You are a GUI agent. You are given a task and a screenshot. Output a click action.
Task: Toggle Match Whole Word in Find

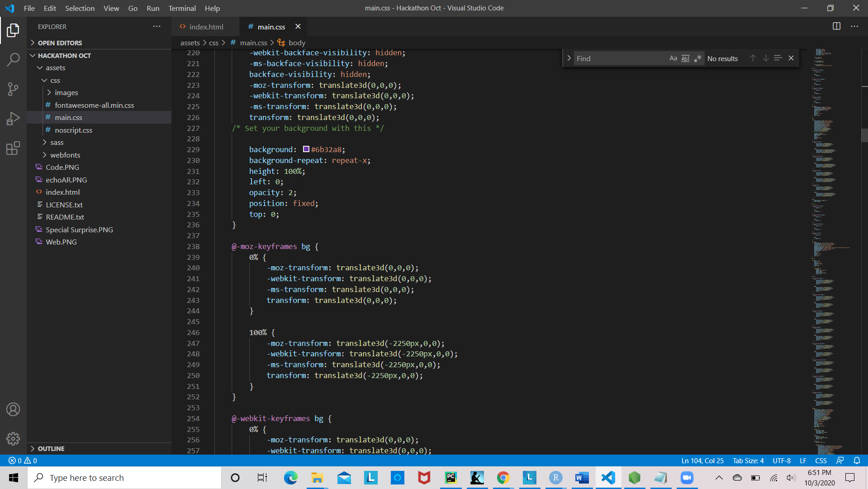click(x=685, y=58)
